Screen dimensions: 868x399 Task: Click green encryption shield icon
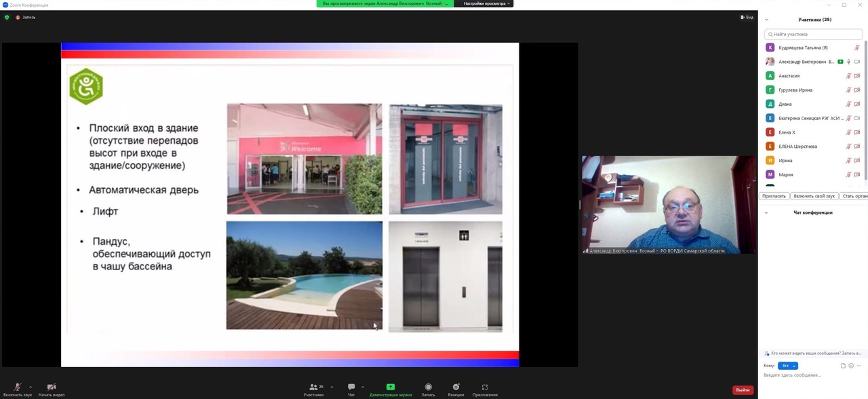tap(7, 17)
